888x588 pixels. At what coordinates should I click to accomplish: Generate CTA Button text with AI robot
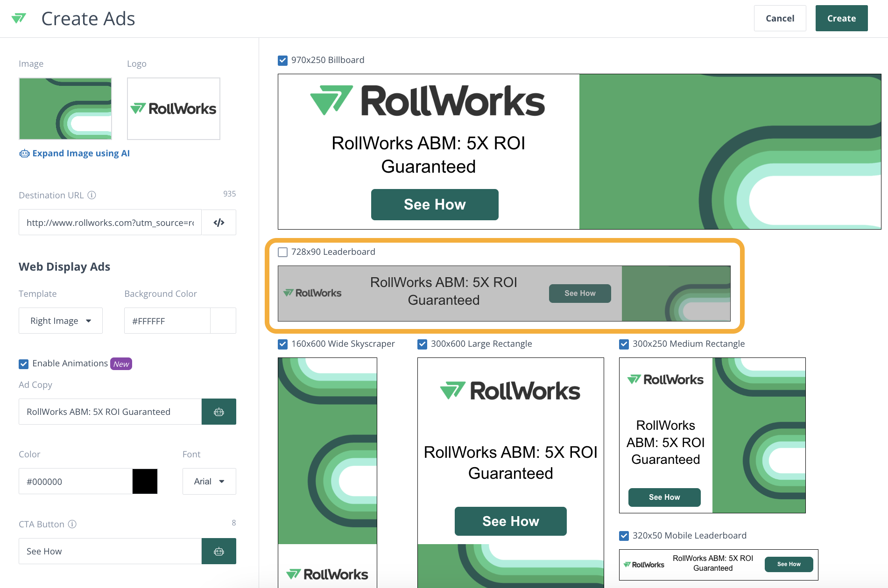[x=218, y=551]
